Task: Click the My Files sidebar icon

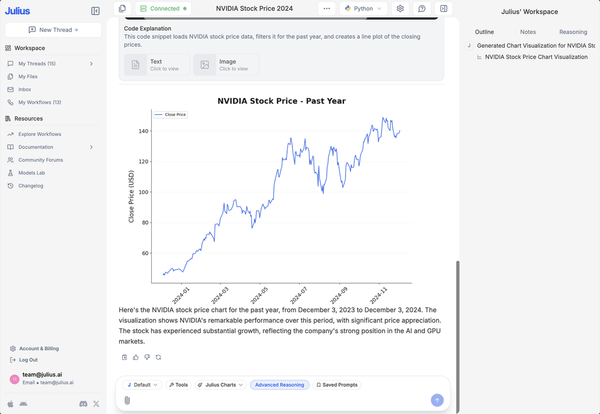Action: click(10, 77)
